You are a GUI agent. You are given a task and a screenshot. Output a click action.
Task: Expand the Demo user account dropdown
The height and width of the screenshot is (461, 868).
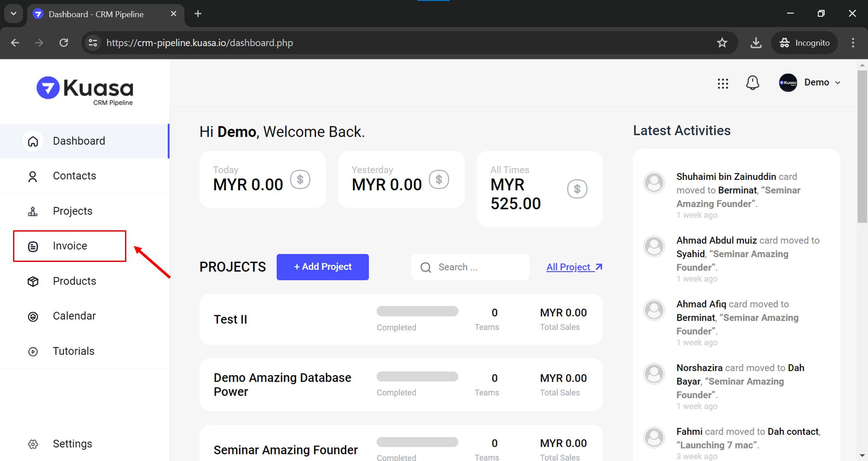coord(810,82)
